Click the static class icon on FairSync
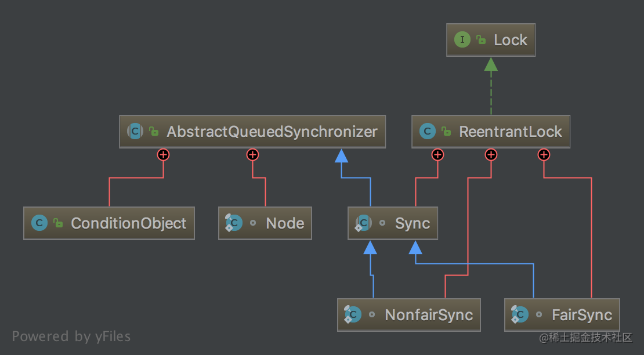 tap(520, 314)
